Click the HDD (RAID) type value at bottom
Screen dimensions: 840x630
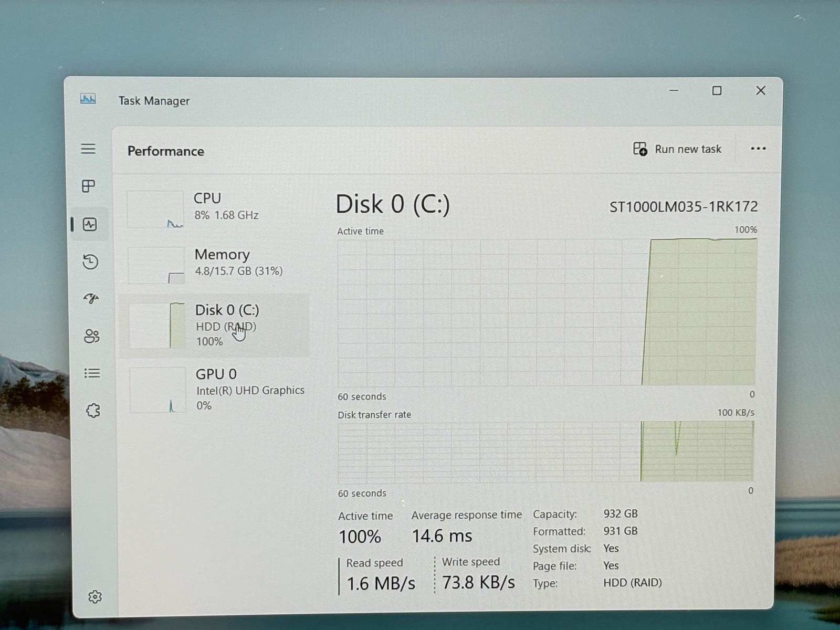point(633,583)
